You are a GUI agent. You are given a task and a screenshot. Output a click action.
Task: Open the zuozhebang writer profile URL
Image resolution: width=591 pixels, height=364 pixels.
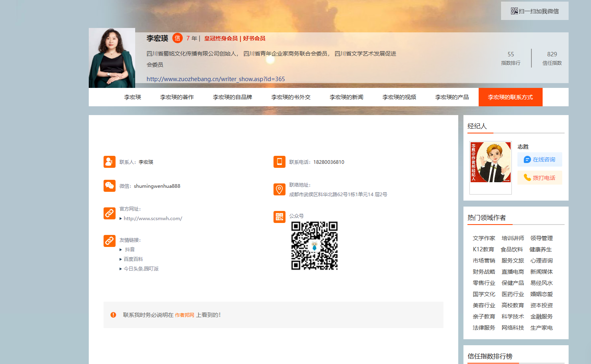[216, 79]
